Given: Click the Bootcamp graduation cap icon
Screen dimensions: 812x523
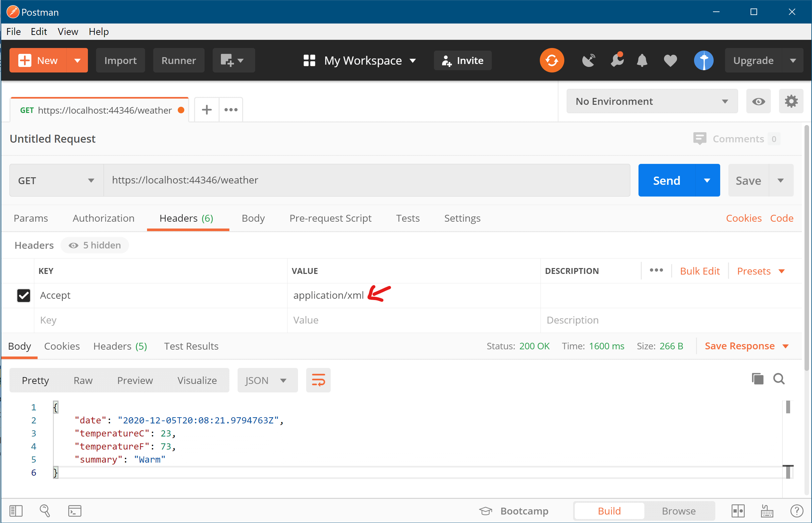Looking at the screenshot, I should pyautogui.click(x=486, y=511).
